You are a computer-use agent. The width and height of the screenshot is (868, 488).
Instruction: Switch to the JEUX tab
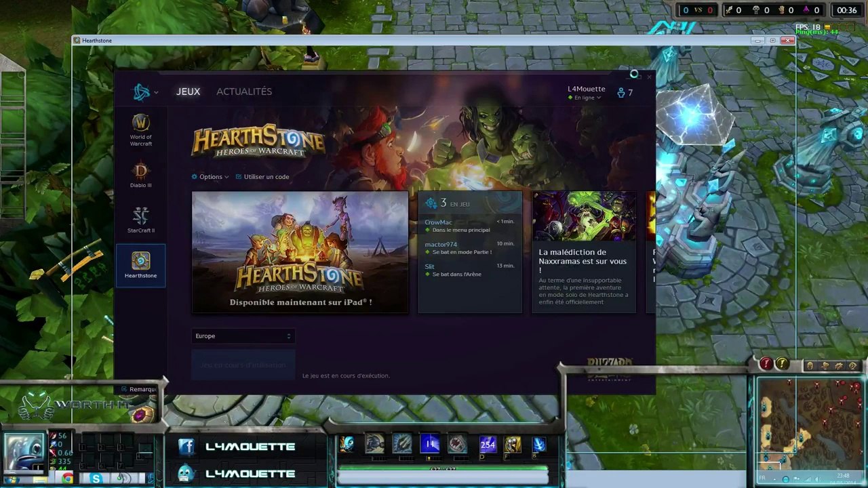pyautogui.click(x=188, y=91)
